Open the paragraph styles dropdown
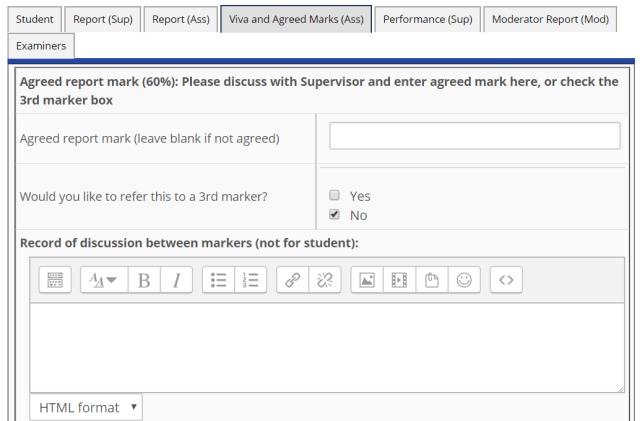The height and width of the screenshot is (421, 640). (103, 281)
